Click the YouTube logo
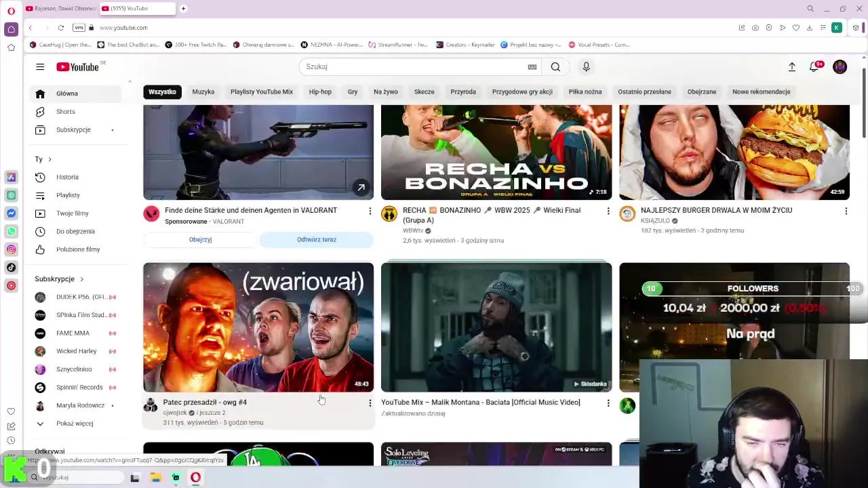Screen dimensions: 868x488 click(77, 66)
